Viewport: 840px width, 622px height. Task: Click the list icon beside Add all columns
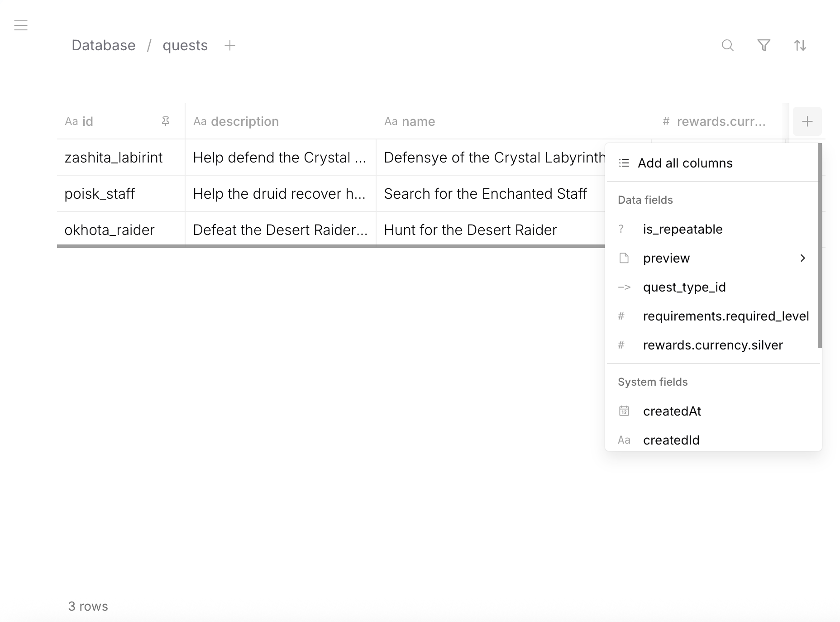[624, 163]
